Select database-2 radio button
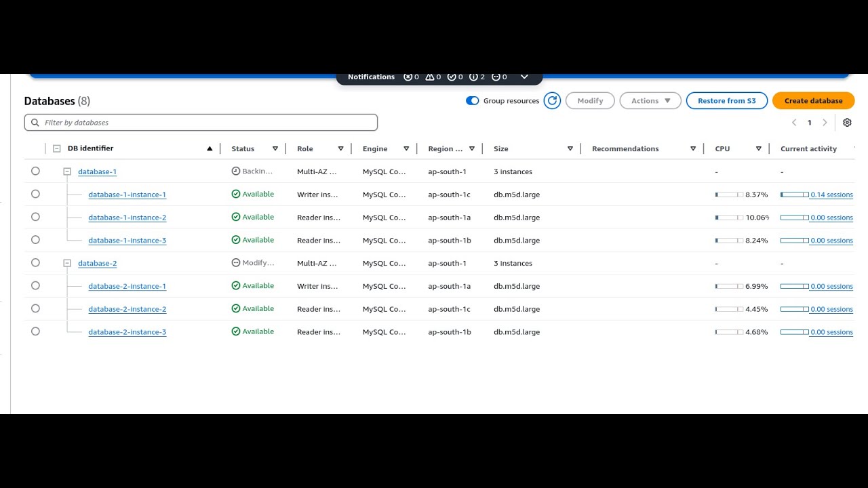Screen dimensions: 868x488 point(35,263)
